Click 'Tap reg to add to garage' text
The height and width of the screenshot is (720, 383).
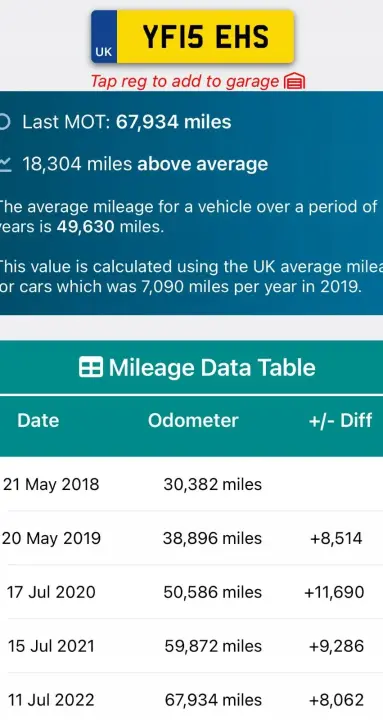point(185,81)
